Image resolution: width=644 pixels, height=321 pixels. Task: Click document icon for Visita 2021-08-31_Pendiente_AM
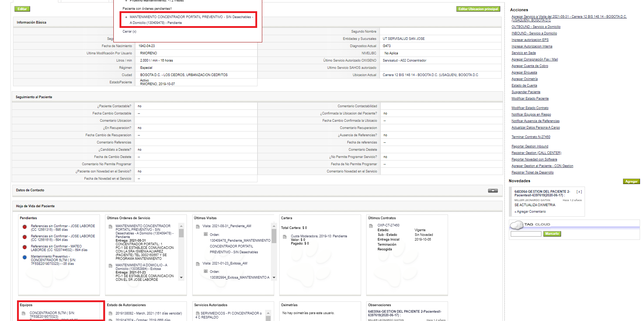point(198,227)
